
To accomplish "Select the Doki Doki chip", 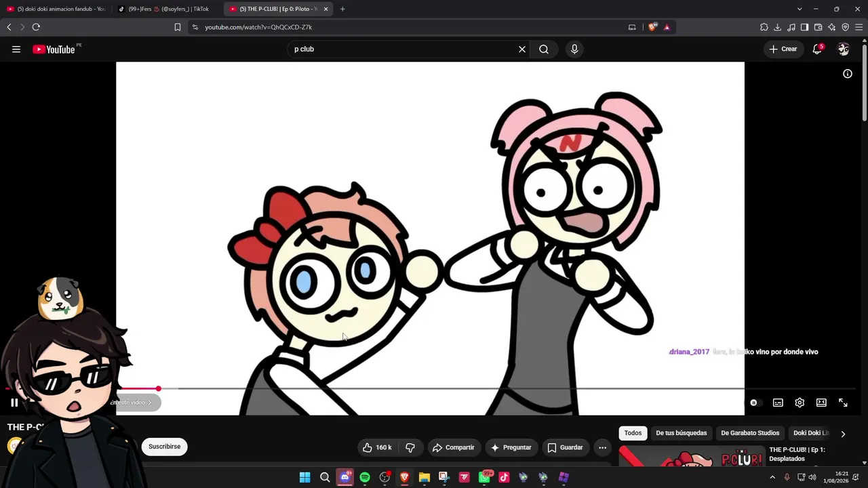I will 811,433.
